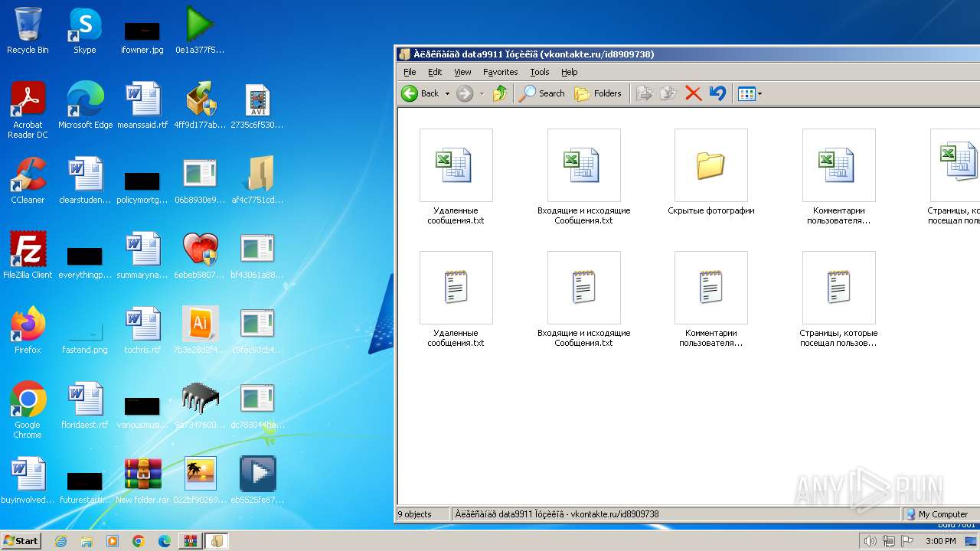Click the Move To toolbar icon
Screen dimensions: 980x551
645,93
